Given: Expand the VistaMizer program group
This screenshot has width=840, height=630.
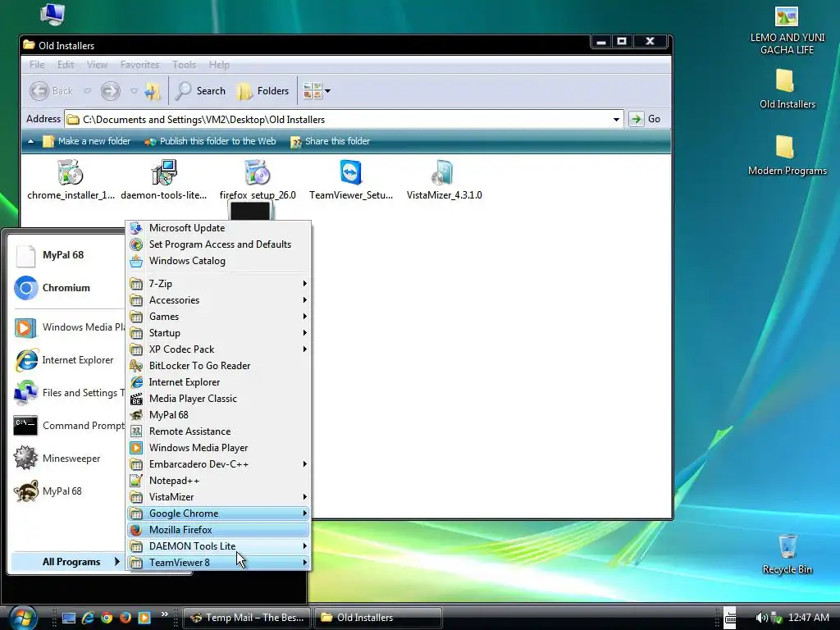Looking at the screenshot, I should pyautogui.click(x=218, y=497).
